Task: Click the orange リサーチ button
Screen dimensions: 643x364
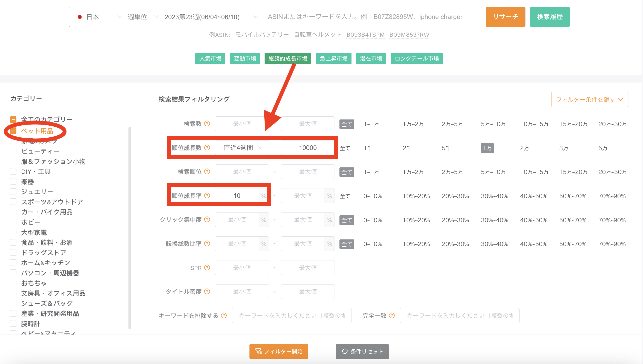Action: tap(506, 17)
